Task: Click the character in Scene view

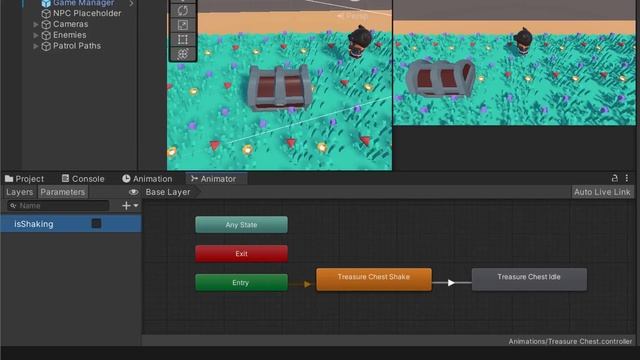Action: (359, 41)
